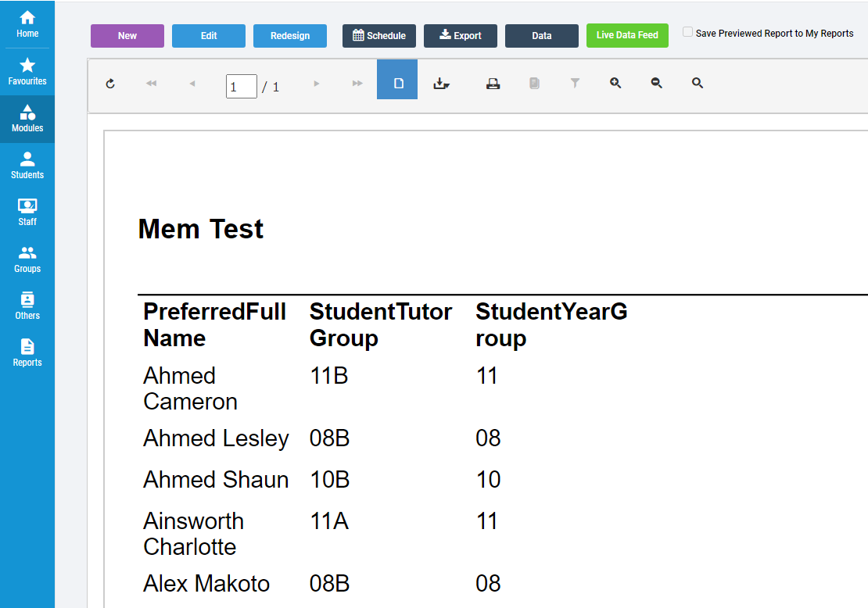Open the Students section in the sidebar

click(x=27, y=166)
